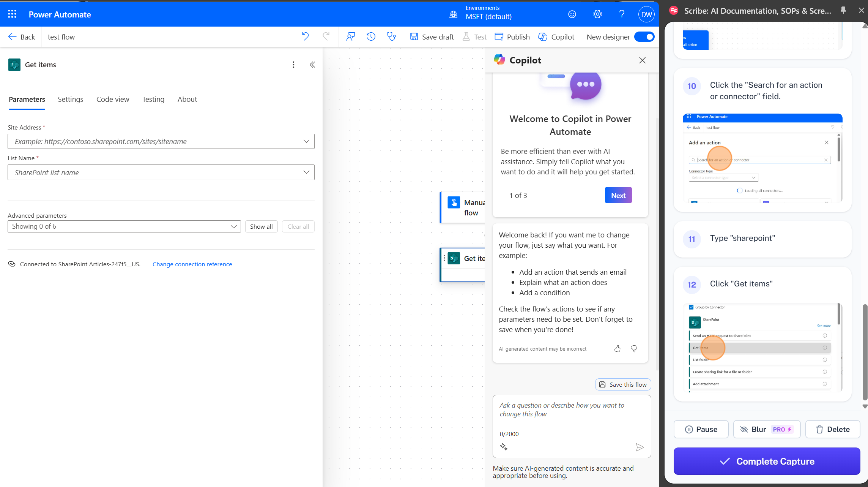Click the thumbs up icon

pos(618,349)
